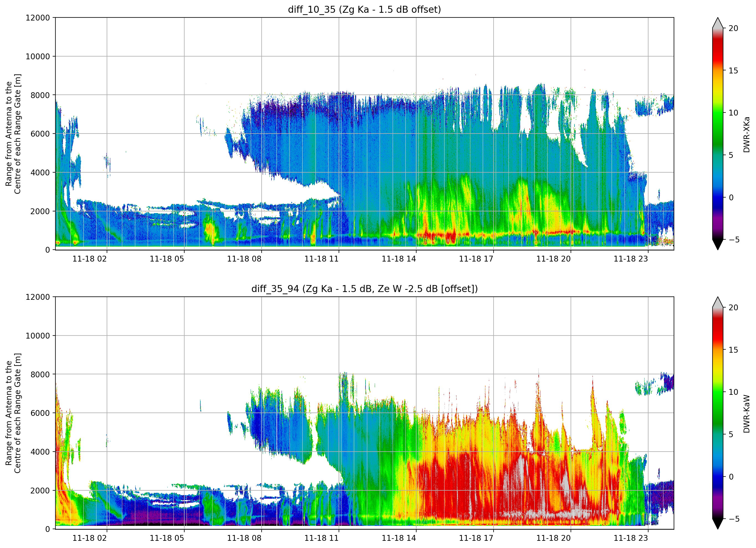Click the 5 tick on DWR-XKa colorbar
Image resolution: width=756 pixels, height=548 pixels.
(x=731, y=155)
